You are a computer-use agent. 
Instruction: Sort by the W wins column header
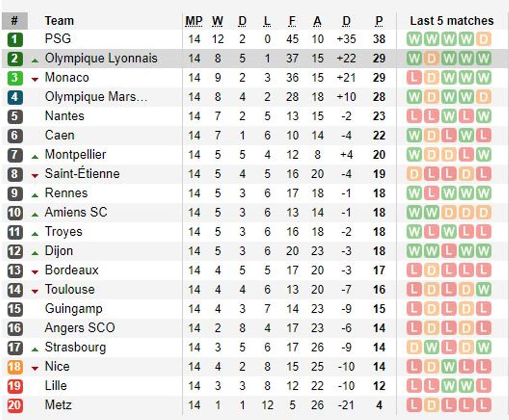click(217, 21)
